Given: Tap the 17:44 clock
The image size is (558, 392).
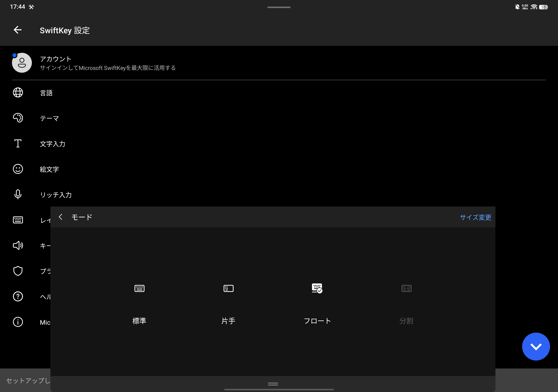Looking at the screenshot, I should 18,7.
